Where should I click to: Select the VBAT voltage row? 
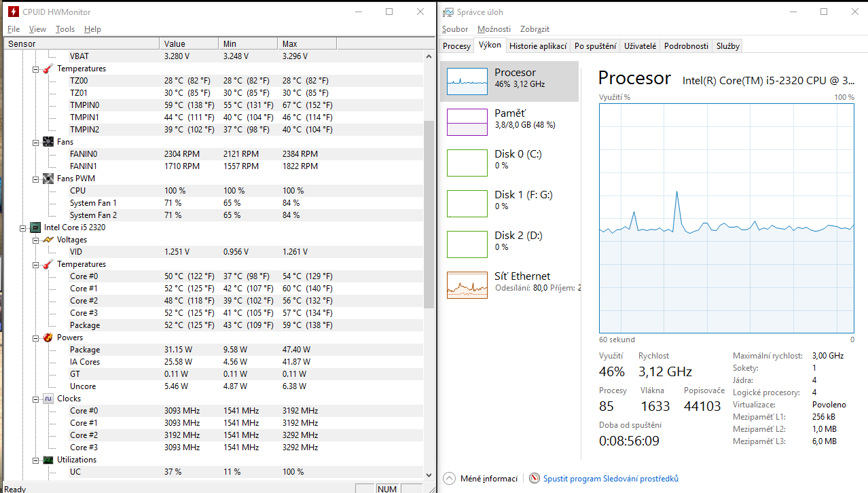pos(213,56)
